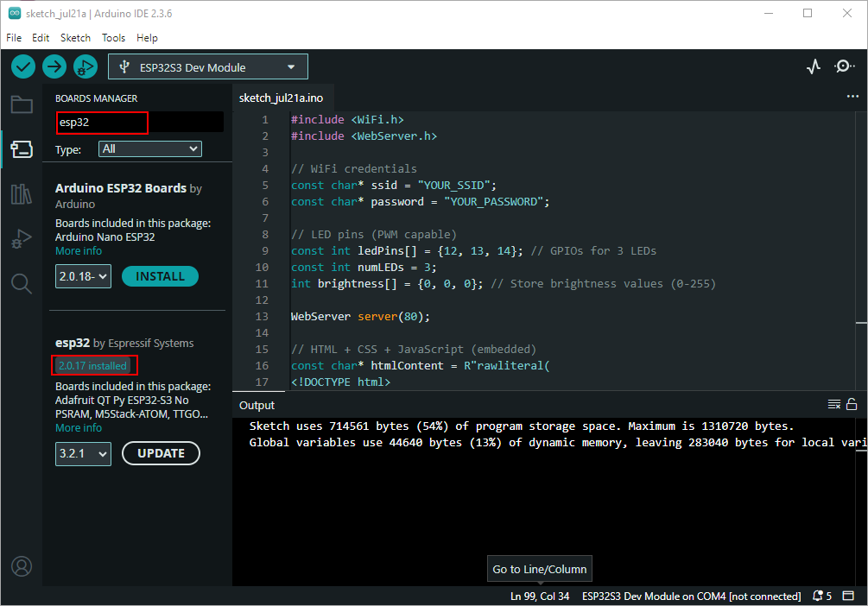Open the Help menu
868x606 pixels.
pyautogui.click(x=147, y=38)
